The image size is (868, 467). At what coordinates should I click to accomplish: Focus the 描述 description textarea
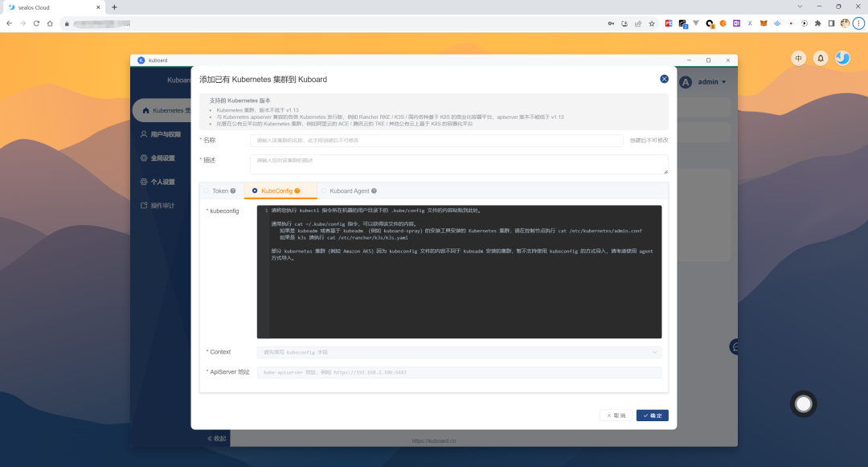pos(459,164)
